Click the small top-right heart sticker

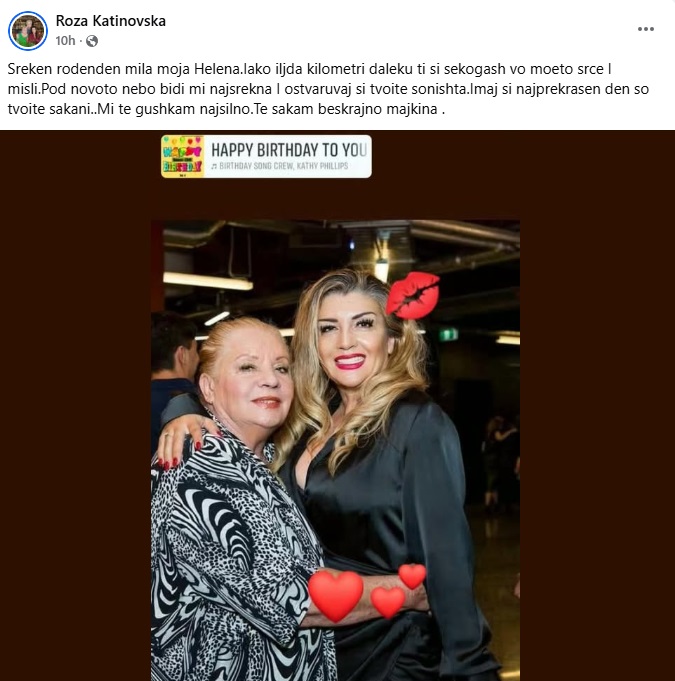pos(412,576)
